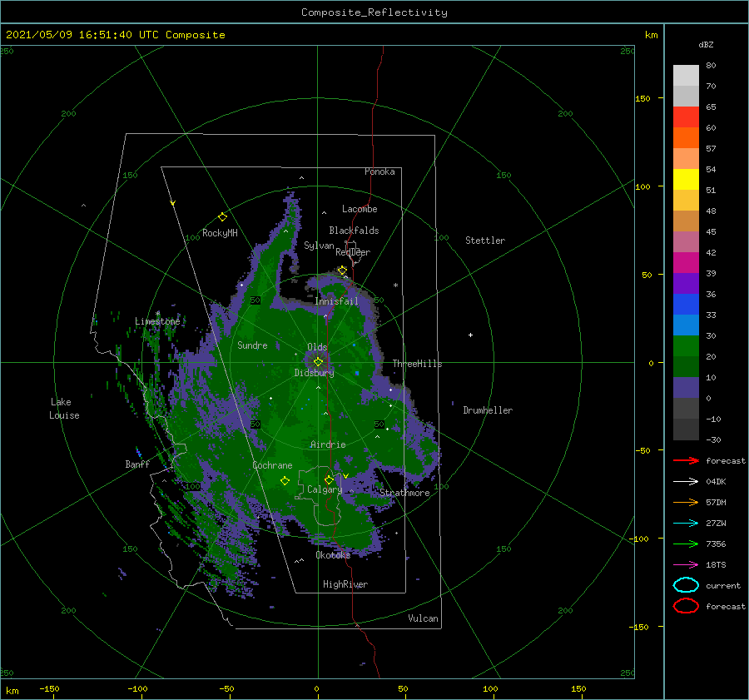Click the RedDeer label
Screen dimensions: 749x700
click(353, 252)
